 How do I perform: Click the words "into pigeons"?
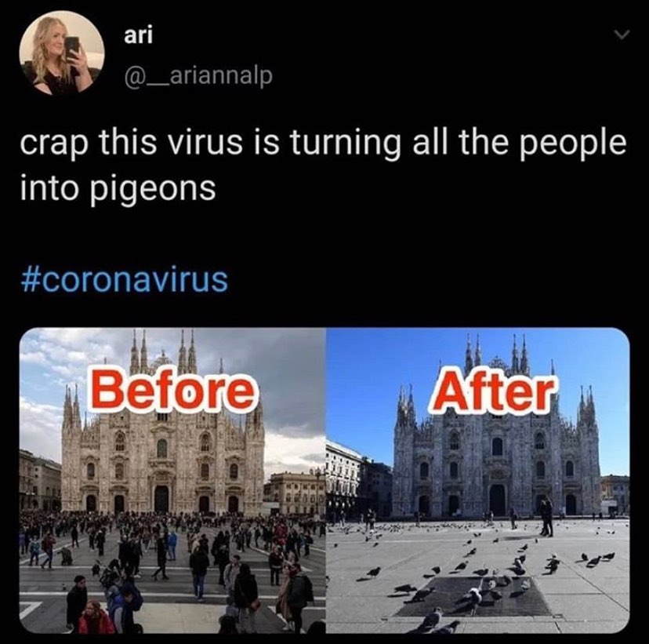118,187
